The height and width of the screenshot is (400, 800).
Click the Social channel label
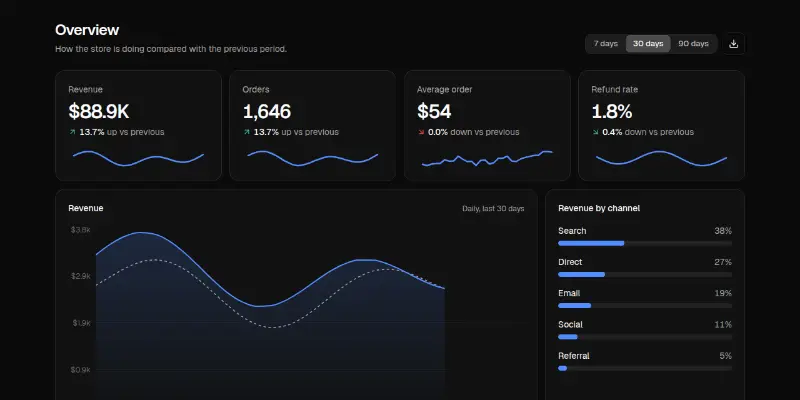(x=570, y=324)
